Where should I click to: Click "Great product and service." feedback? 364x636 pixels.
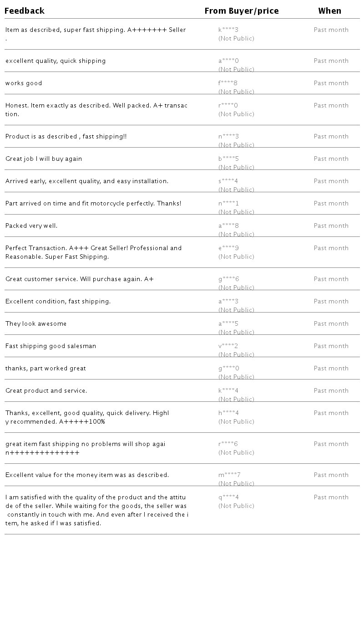click(x=46, y=391)
